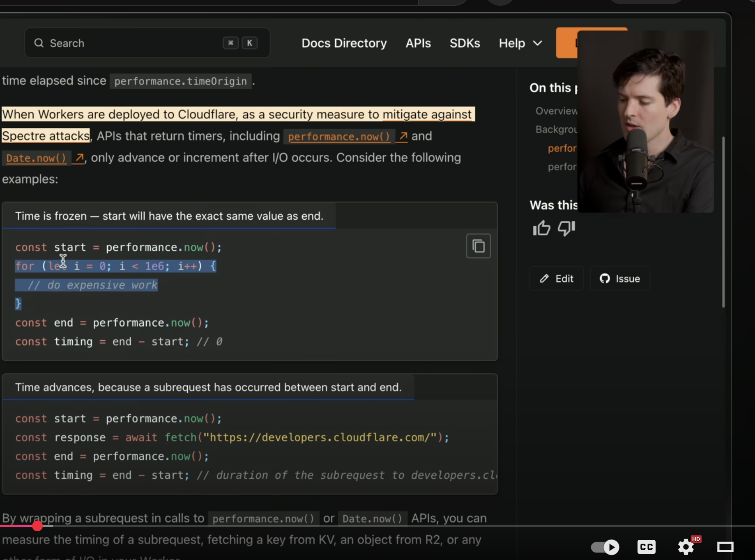Open the performance.now() link
The width and height of the screenshot is (755, 560).
[338, 137]
